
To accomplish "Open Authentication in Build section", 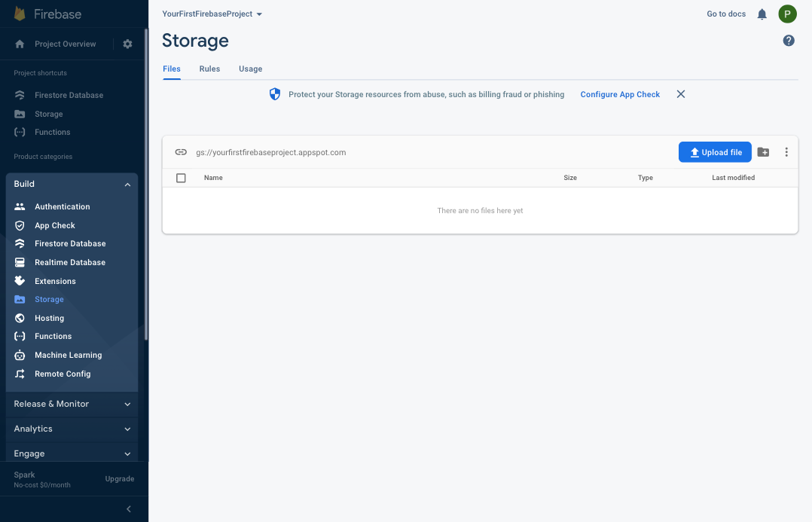I will tap(62, 206).
